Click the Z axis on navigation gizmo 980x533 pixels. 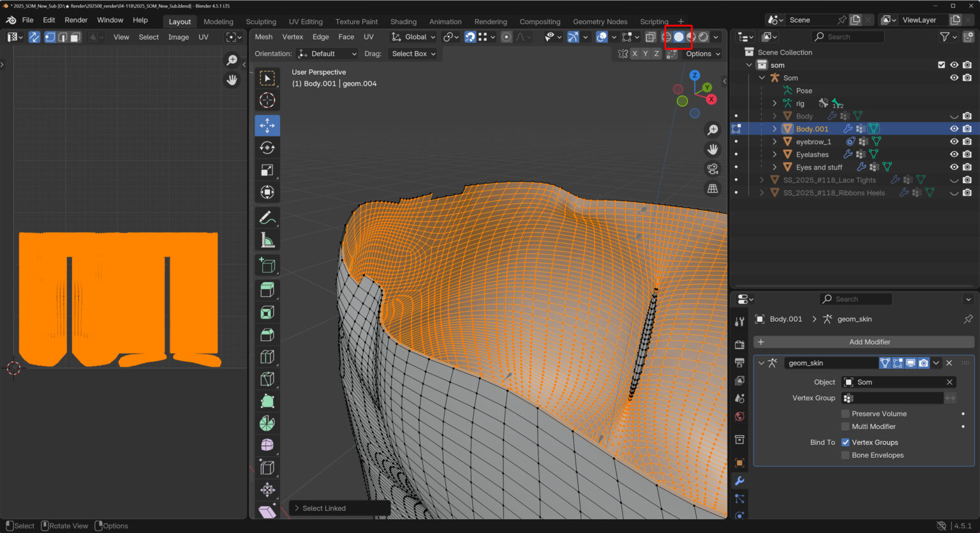695,75
